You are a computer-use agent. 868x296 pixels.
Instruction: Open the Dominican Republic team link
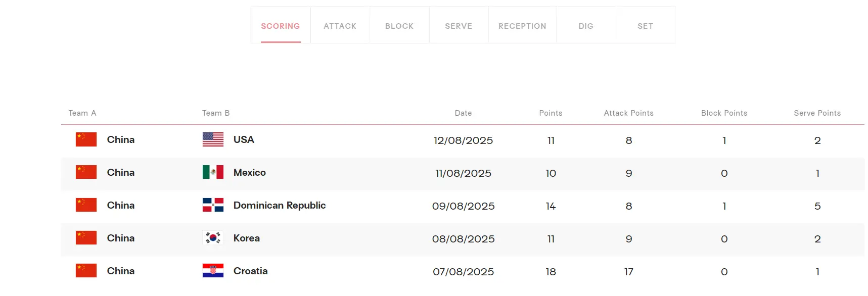pyautogui.click(x=279, y=205)
